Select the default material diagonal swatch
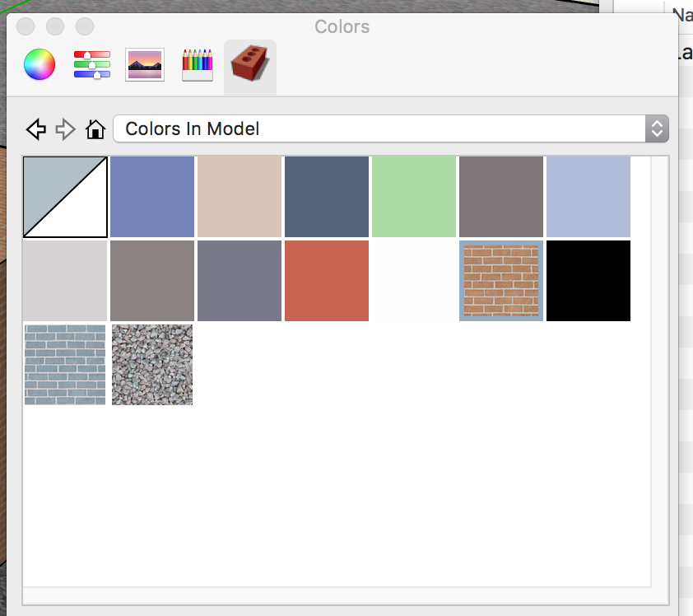 65,197
